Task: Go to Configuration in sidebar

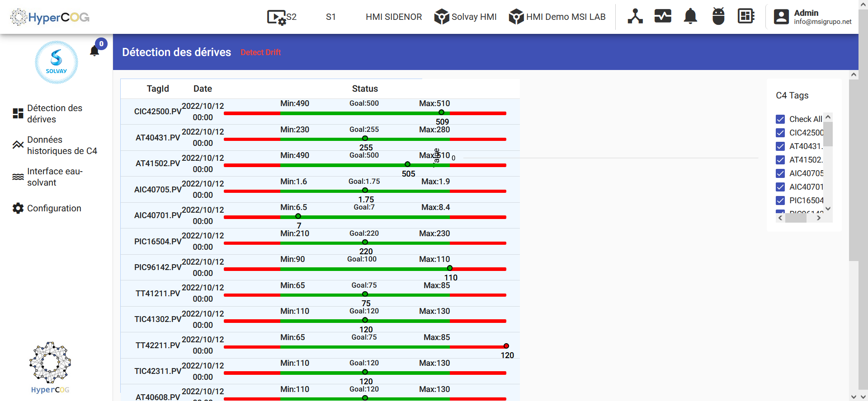Action: pyautogui.click(x=54, y=208)
